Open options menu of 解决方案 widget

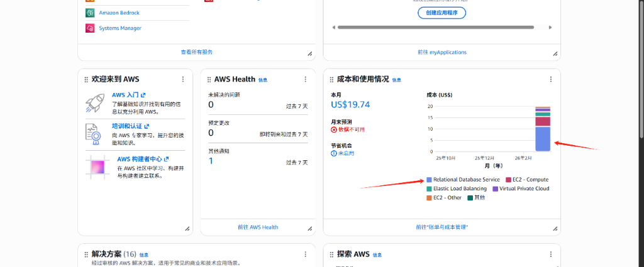305,254
